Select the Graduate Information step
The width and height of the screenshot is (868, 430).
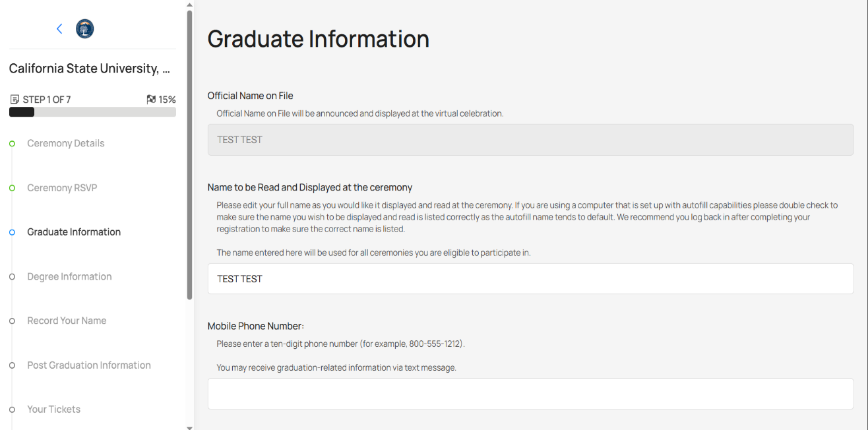[x=74, y=232]
